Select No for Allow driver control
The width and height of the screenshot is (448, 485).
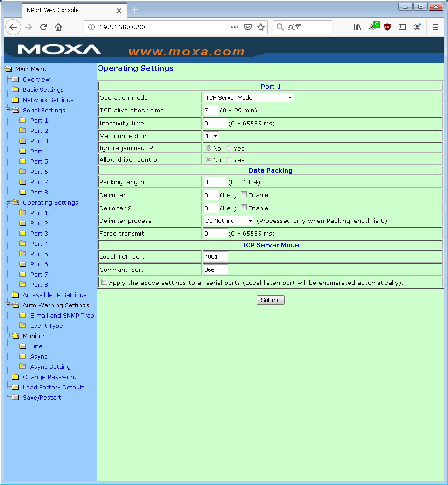[209, 159]
